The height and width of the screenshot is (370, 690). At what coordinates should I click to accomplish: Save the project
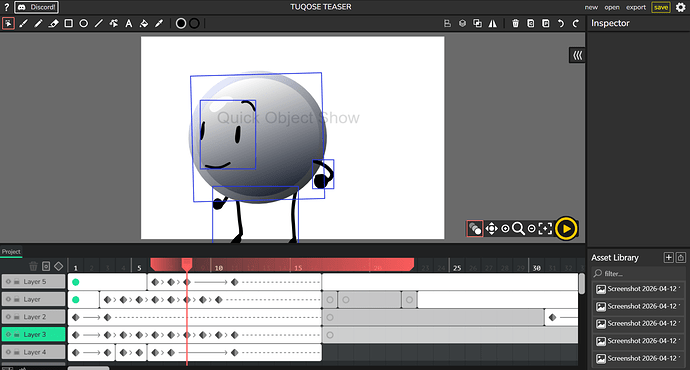[x=661, y=7]
